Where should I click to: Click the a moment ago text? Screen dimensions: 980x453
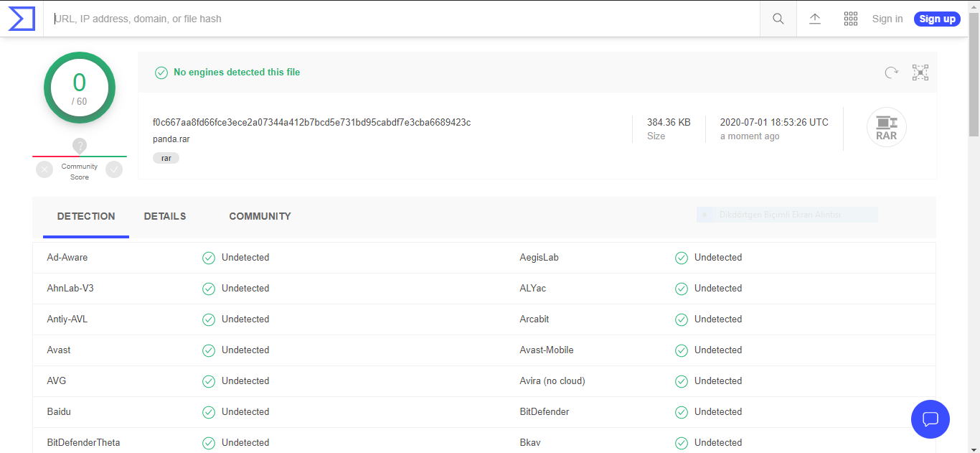pyautogui.click(x=750, y=136)
